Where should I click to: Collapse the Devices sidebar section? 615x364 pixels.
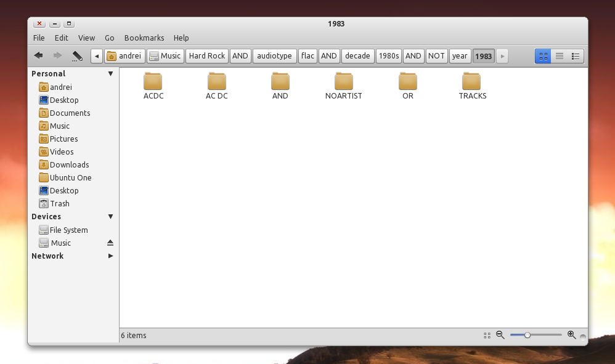click(110, 217)
